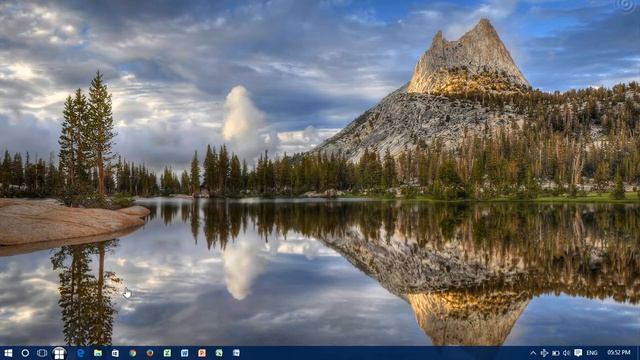The image size is (640, 360).
Task: Check the battery status tray icon
Action: pos(556,353)
